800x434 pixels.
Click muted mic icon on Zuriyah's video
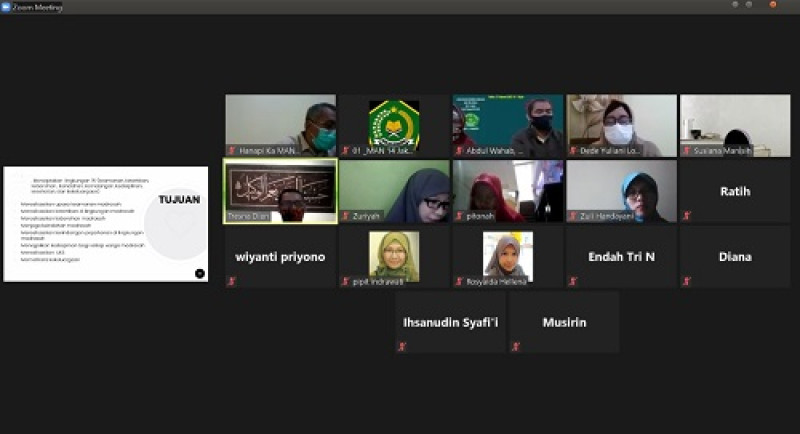[x=345, y=216]
